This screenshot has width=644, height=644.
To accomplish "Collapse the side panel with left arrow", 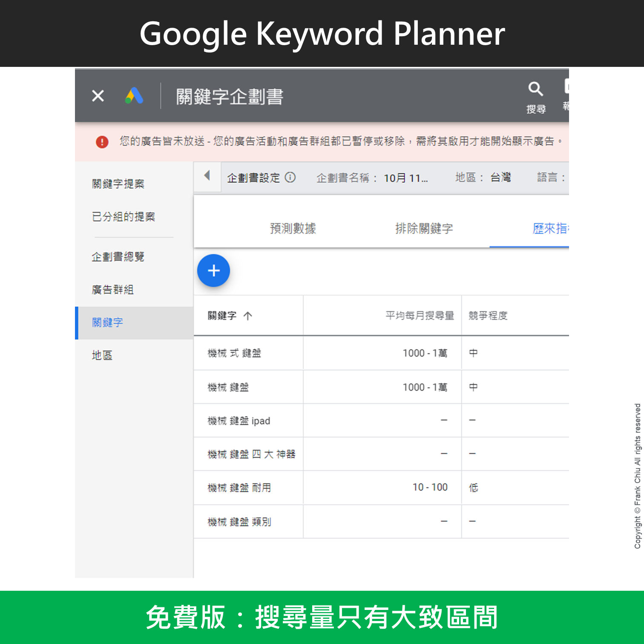I will 207,175.
